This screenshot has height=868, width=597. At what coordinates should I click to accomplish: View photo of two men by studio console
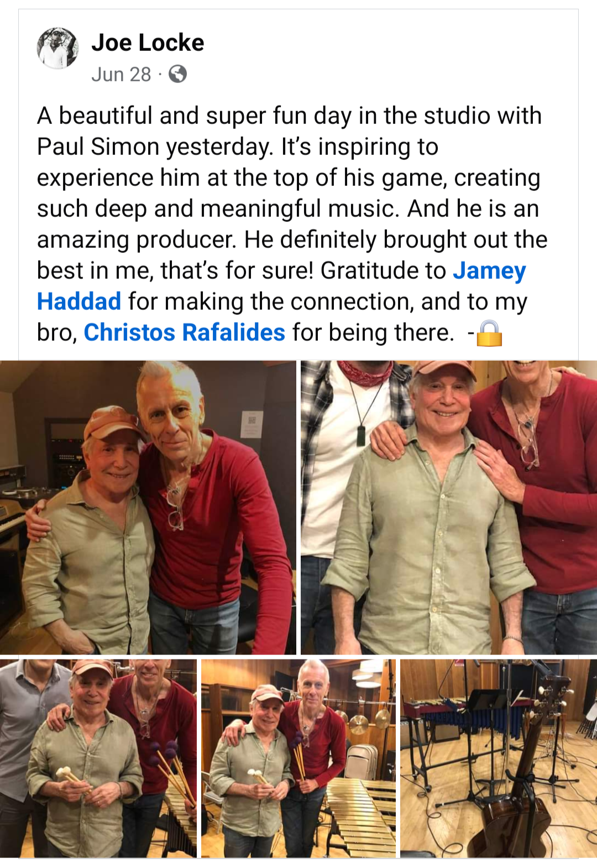tap(148, 507)
